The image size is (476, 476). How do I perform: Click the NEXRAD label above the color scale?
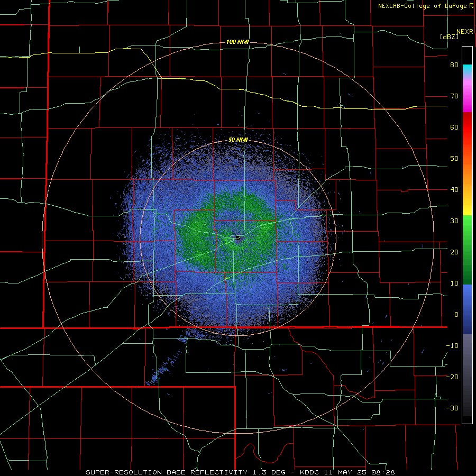465,32
